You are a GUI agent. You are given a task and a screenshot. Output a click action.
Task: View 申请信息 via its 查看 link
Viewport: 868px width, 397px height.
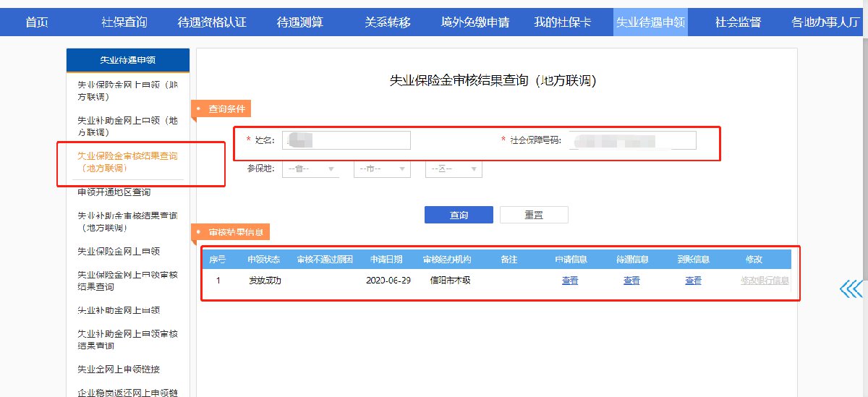point(570,281)
